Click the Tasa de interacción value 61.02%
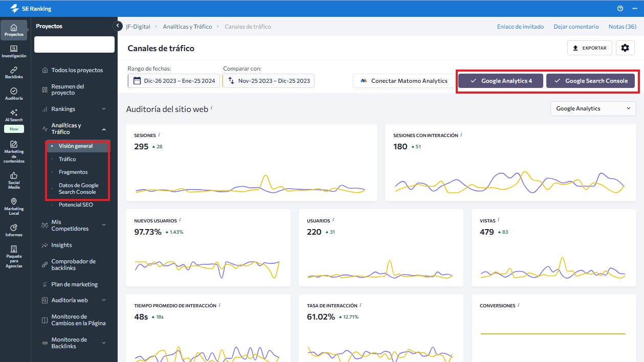The width and height of the screenshot is (644, 362). [x=321, y=317]
